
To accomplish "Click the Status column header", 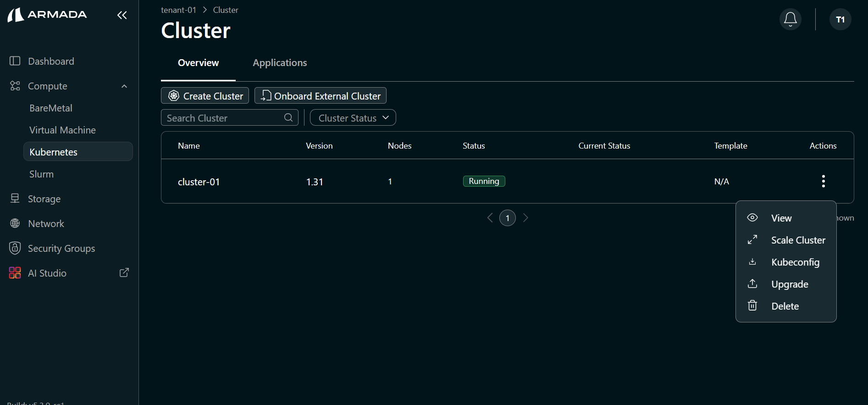I will [x=474, y=146].
